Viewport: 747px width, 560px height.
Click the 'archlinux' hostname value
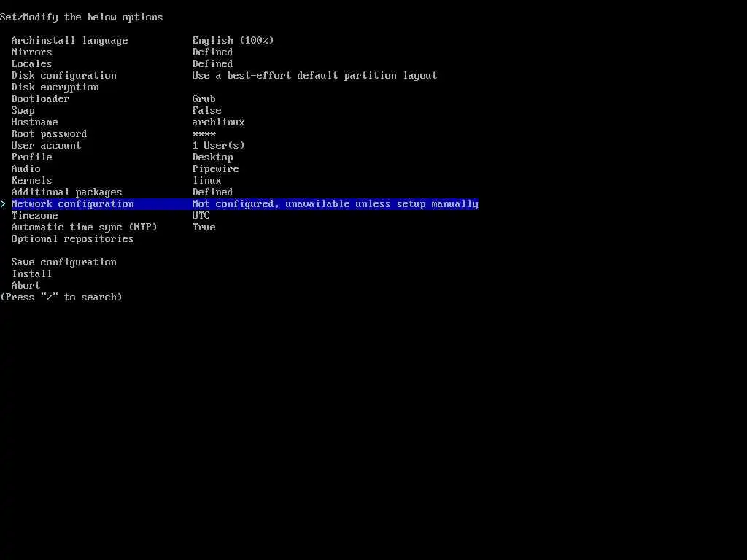[x=218, y=122]
